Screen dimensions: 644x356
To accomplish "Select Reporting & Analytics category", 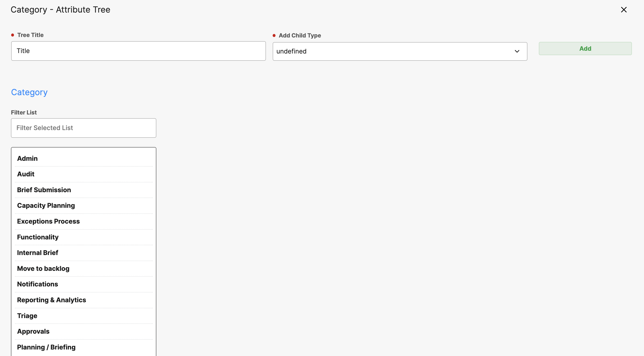I will [51, 300].
